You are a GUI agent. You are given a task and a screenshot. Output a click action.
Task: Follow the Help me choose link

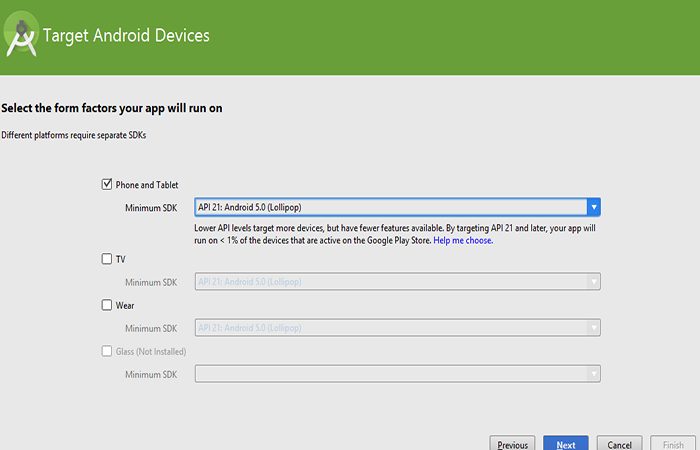click(463, 240)
